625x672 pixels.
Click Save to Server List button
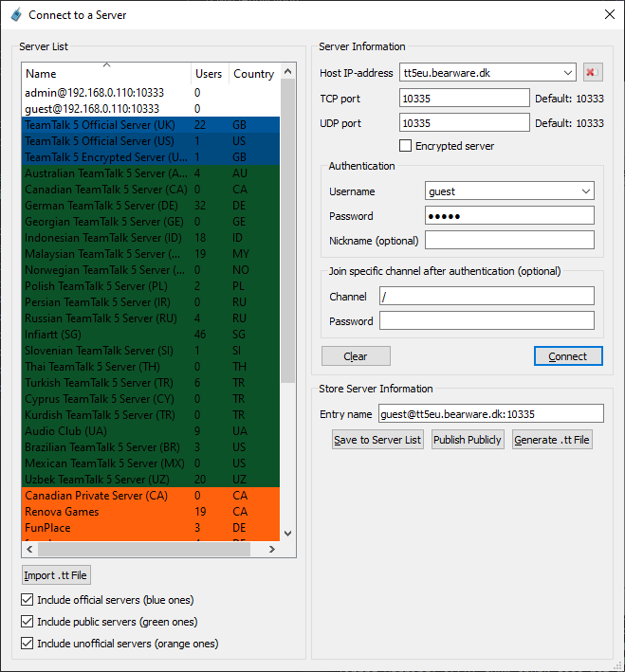click(377, 440)
